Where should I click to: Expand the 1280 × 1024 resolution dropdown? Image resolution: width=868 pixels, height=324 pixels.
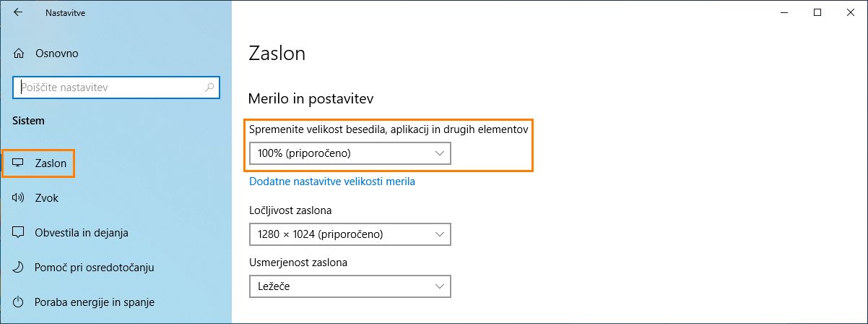(x=350, y=234)
